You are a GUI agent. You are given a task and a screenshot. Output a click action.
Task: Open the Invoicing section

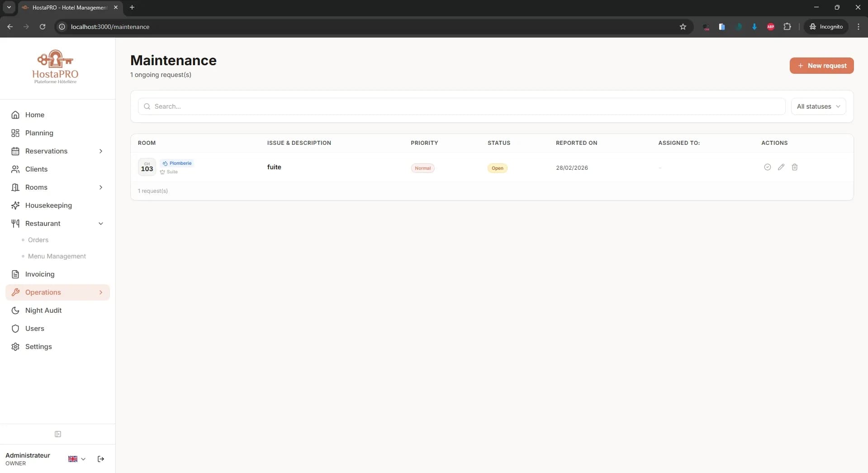pyautogui.click(x=41, y=274)
